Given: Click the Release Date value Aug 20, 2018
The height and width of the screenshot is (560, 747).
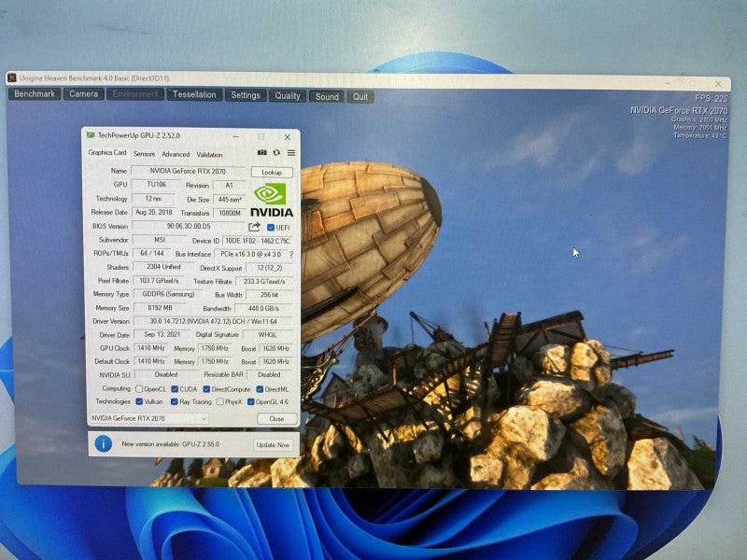Looking at the screenshot, I should (x=153, y=212).
